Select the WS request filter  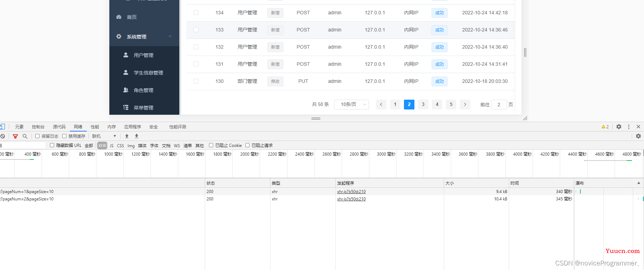tap(177, 145)
